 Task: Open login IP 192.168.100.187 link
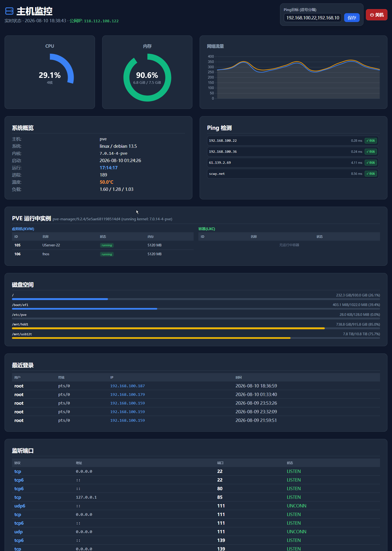[128, 386]
